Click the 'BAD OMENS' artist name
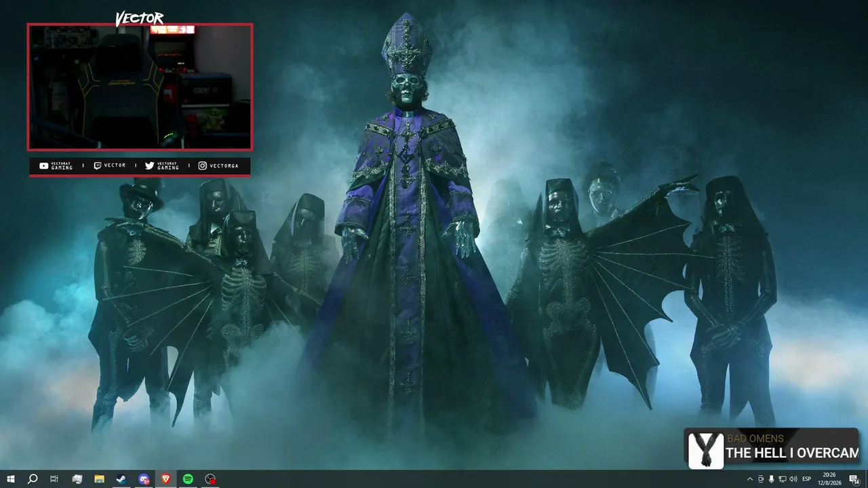 click(755, 439)
